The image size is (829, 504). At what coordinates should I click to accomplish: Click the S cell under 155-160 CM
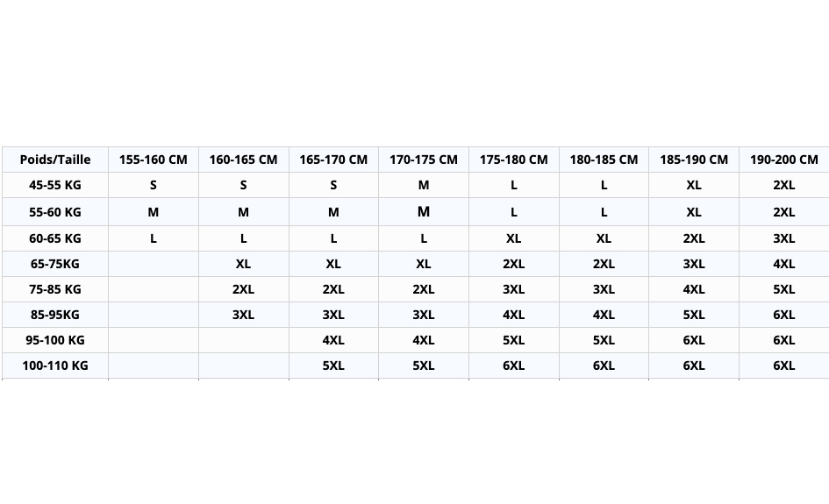(x=154, y=185)
